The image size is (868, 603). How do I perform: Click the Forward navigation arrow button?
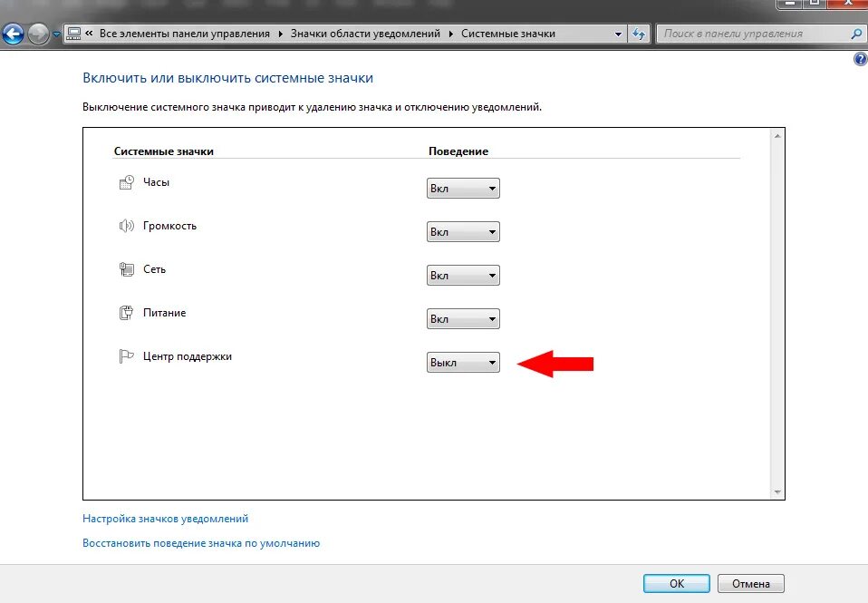38,34
